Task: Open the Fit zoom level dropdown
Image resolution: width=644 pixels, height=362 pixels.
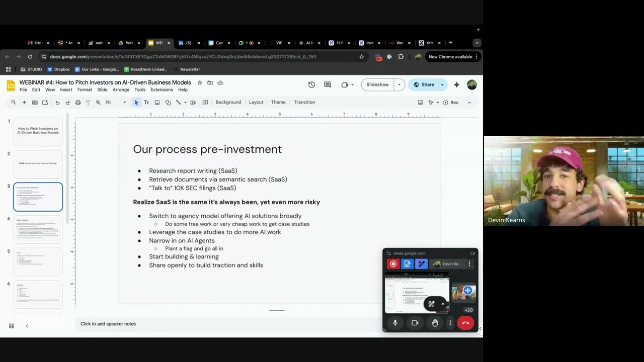Action: tap(116, 103)
